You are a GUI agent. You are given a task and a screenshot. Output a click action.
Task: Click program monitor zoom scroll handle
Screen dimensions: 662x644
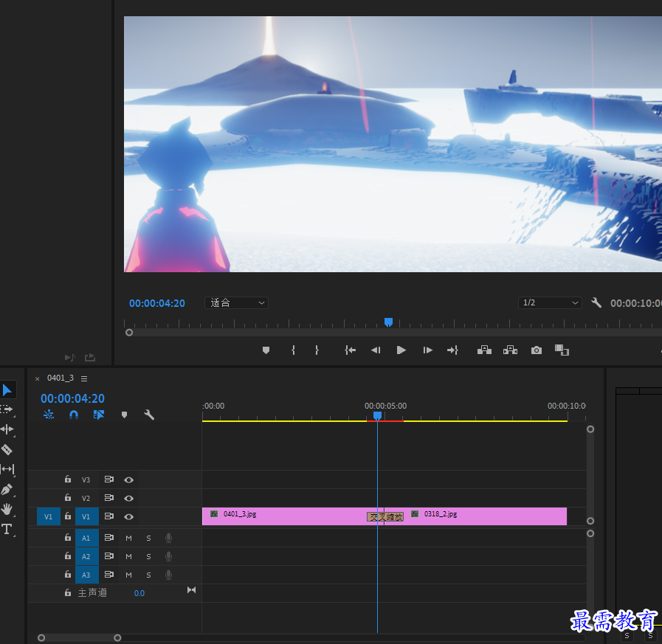click(x=129, y=333)
